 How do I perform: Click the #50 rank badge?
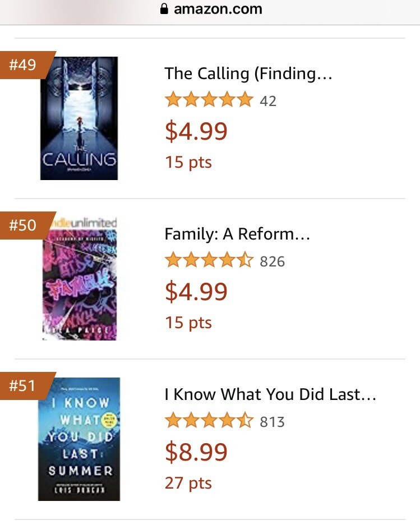[x=24, y=226]
